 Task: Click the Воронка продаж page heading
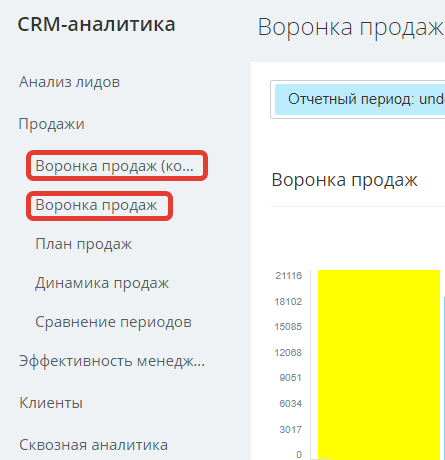[x=351, y=27]
